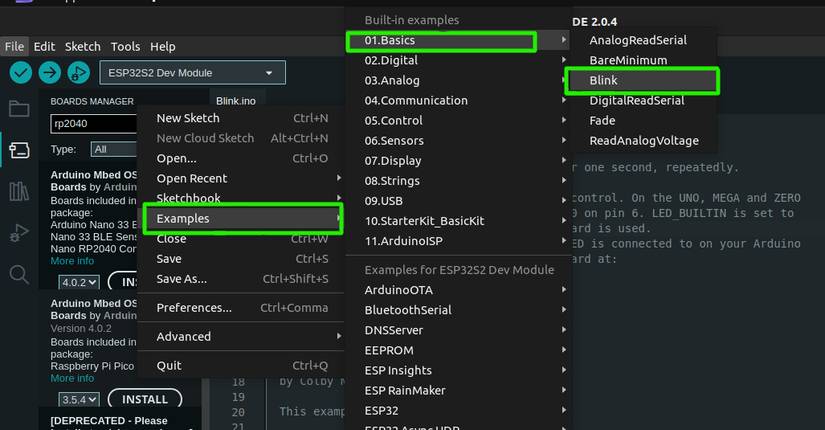Open the BareMinimum example
Viewport: 825px width, 430px height.
click(645, 60)
